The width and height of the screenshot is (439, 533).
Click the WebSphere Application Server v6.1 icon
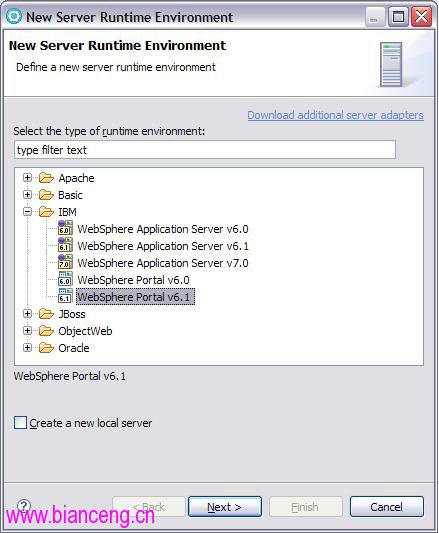coord(65,244)
